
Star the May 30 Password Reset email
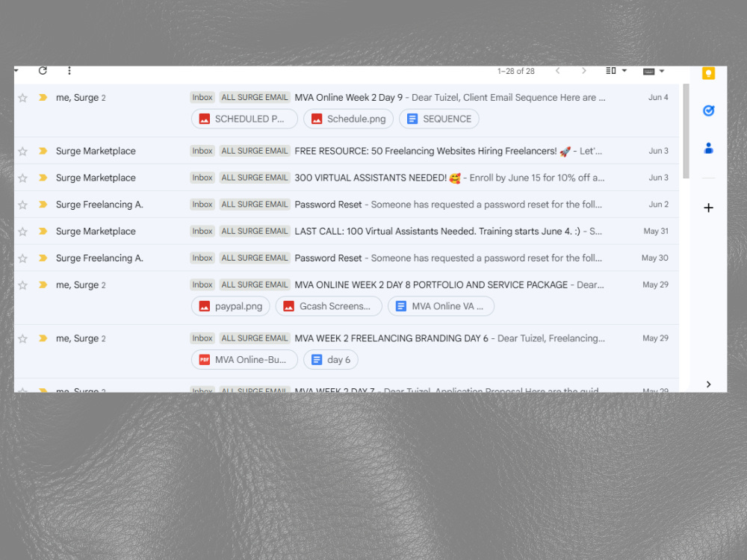pyautogui.click(x=22, y=258)
